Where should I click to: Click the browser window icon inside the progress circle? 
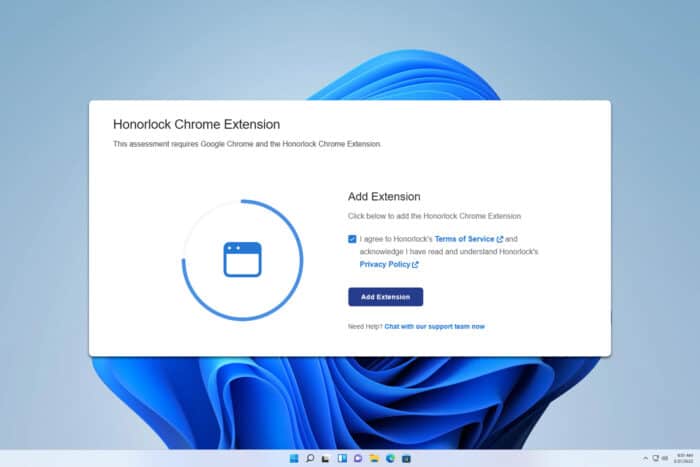tap(242, 259)
